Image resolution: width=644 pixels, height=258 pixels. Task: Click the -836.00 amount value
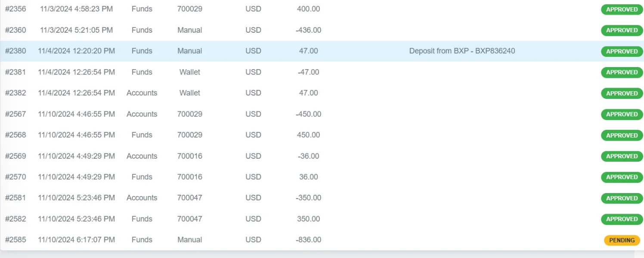coord(308,240)
